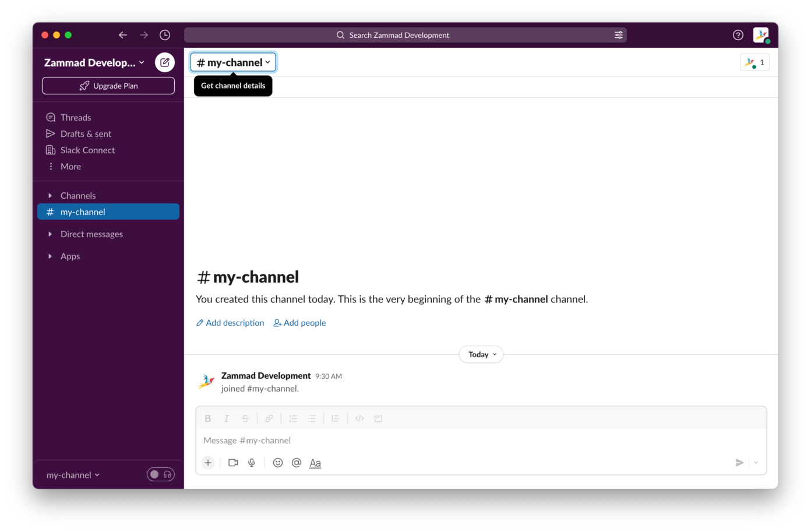Screen dimensions: 811x532
Task: Toggle bold formatting
Action: 208,418
